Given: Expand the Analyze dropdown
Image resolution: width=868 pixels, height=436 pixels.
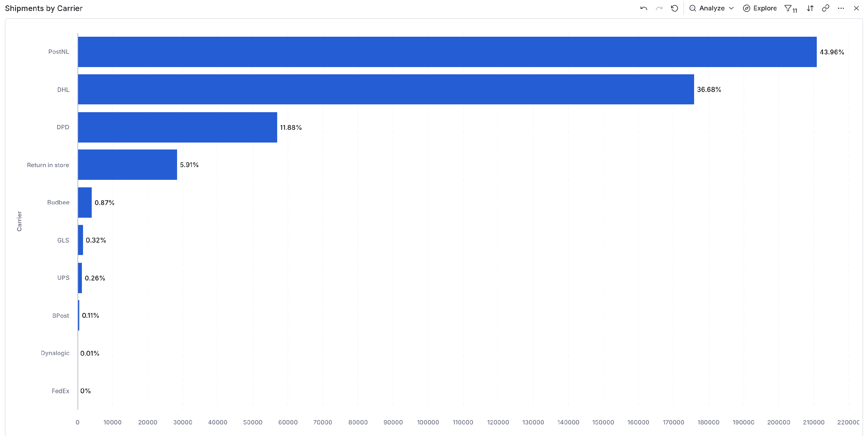Looking at the screenshot, I should (x=711, y=8).
